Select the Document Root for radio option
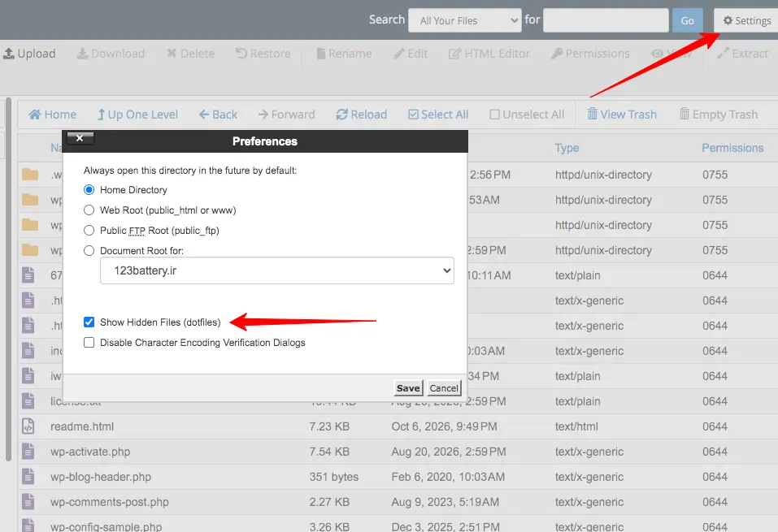The width and height of the screenshot is (778, 532). click(x=89, y=251)
